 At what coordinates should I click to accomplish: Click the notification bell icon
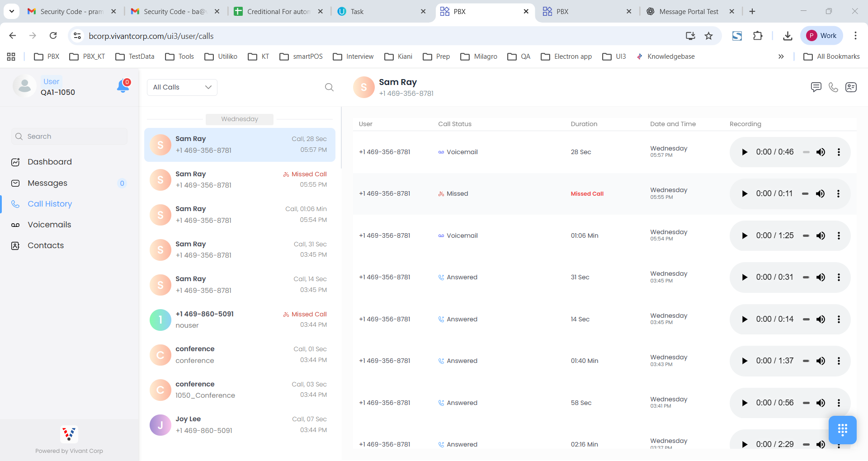point(123,86)
